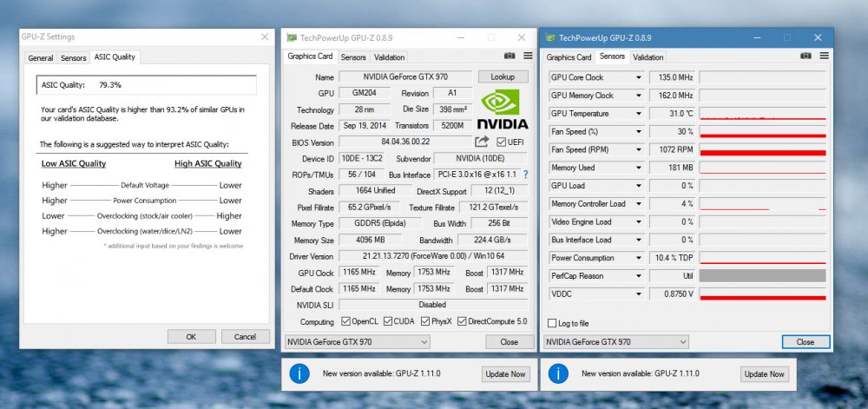Image resolution: width=868 pixels, height=409 pixels.
Task: Click Update Now in left notification
Action: 505,374
